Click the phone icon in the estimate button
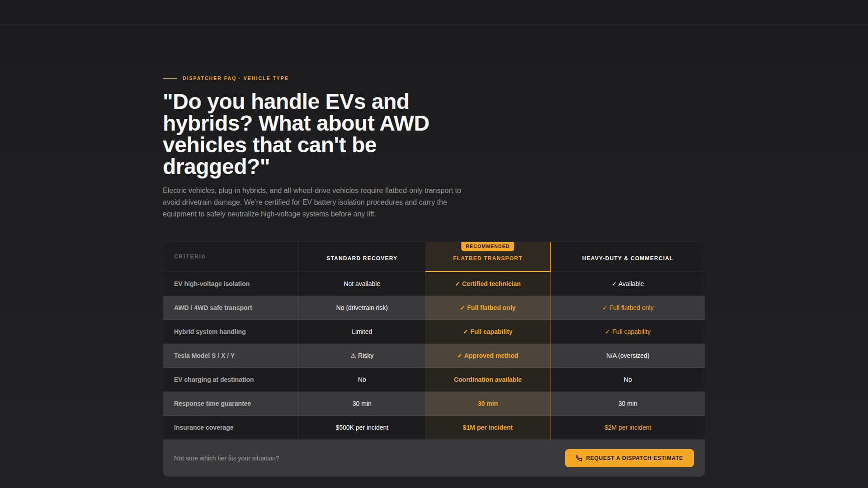868x488 pixels. click(579, 458)
